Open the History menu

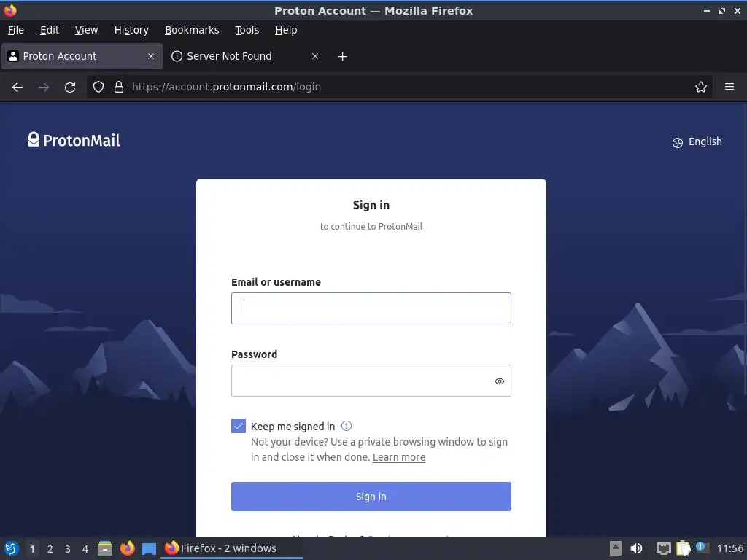[131, 30]
